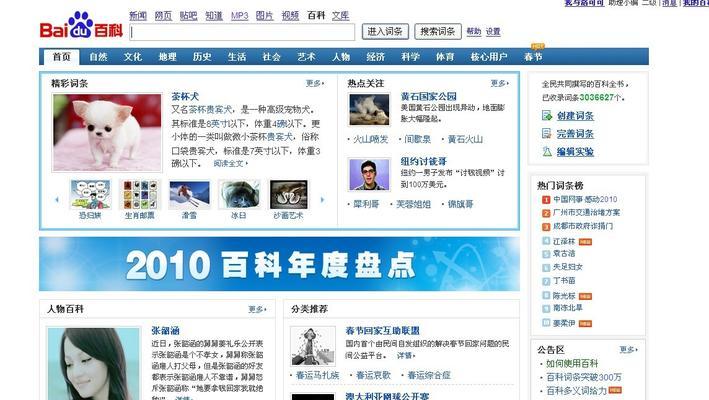
Task: Select the 社会 society tab
Action: pyautogui.click(x=272, y=57)
